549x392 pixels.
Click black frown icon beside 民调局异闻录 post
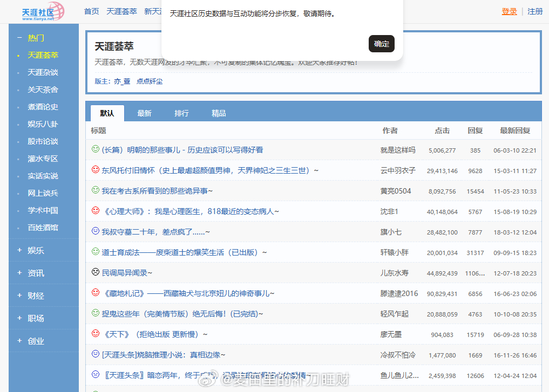(96, 272)
